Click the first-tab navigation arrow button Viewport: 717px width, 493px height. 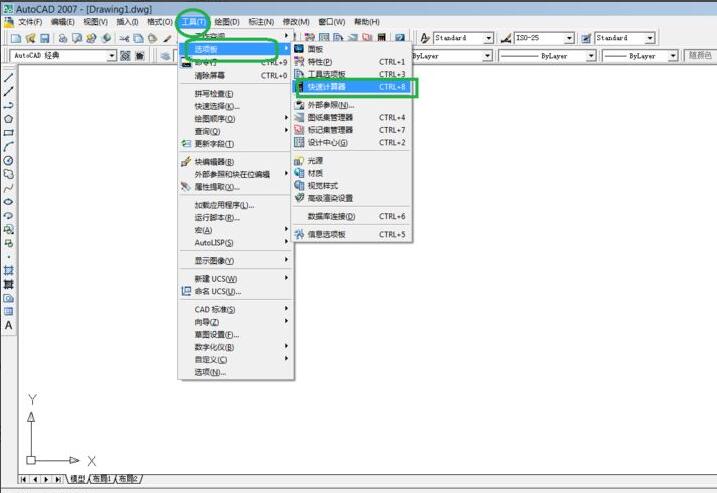click(x=23, y=479)
